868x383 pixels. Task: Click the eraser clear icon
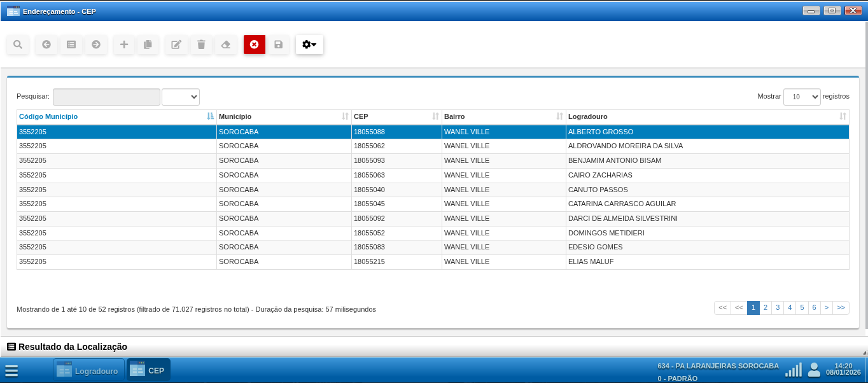226,45
